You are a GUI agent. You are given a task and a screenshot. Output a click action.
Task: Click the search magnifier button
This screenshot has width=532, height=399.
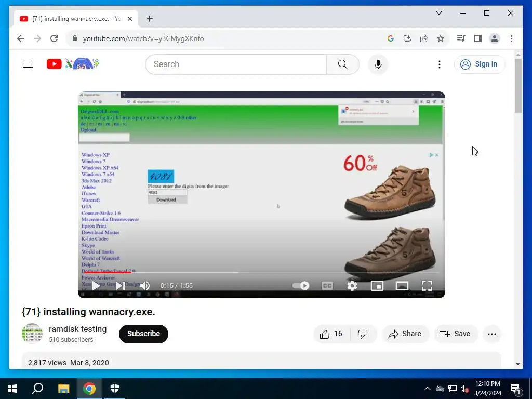(x=343, y=64)
